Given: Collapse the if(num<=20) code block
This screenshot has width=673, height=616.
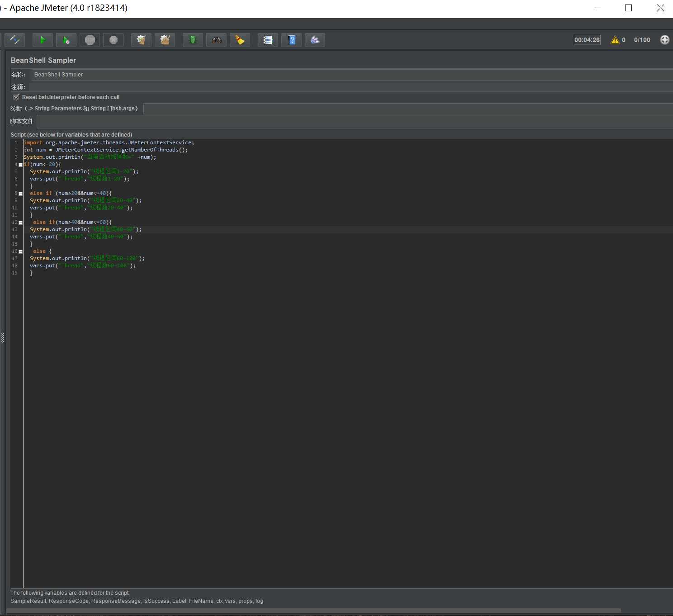Looking at the screenshot, I should pyautogui.click(x=20, y=165).
